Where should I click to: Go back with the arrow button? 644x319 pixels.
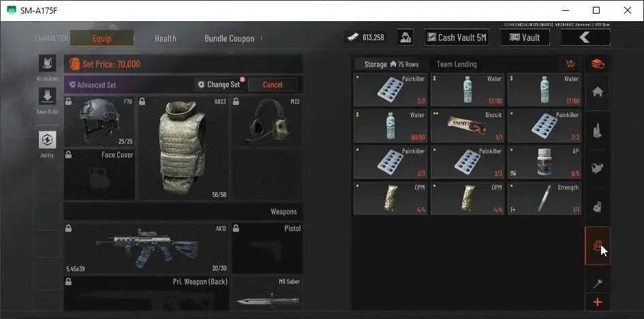pos(585,37)
